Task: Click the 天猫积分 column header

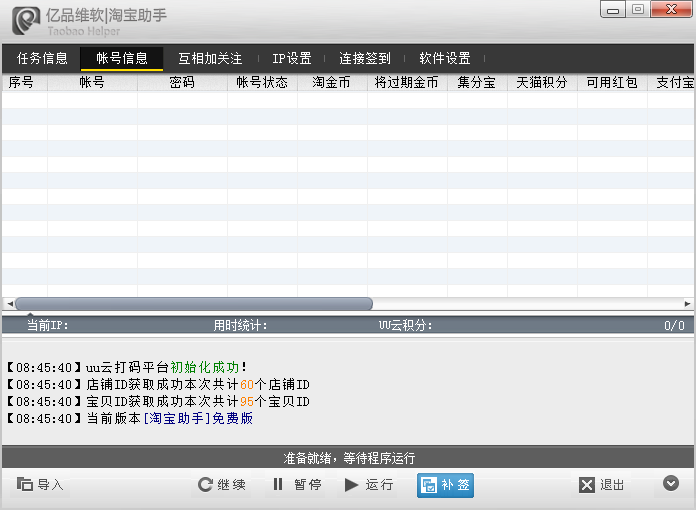Action: coord(542,83)
